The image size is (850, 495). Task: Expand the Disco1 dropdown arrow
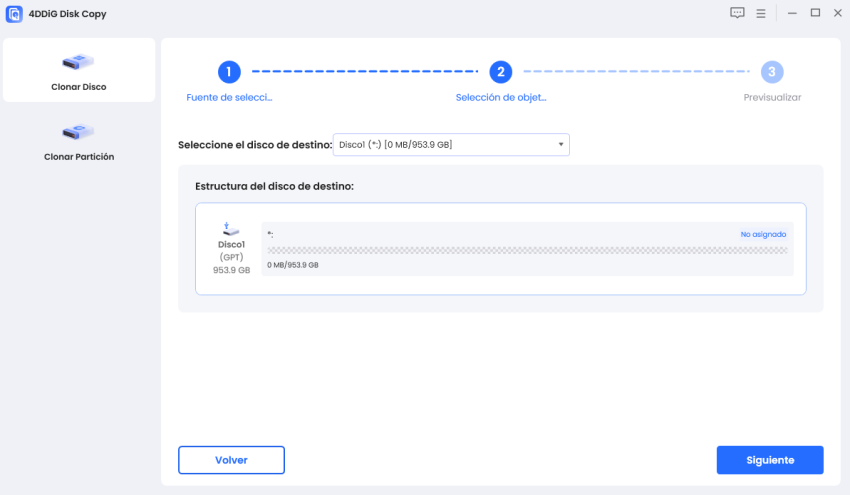(x=562, y=145)
